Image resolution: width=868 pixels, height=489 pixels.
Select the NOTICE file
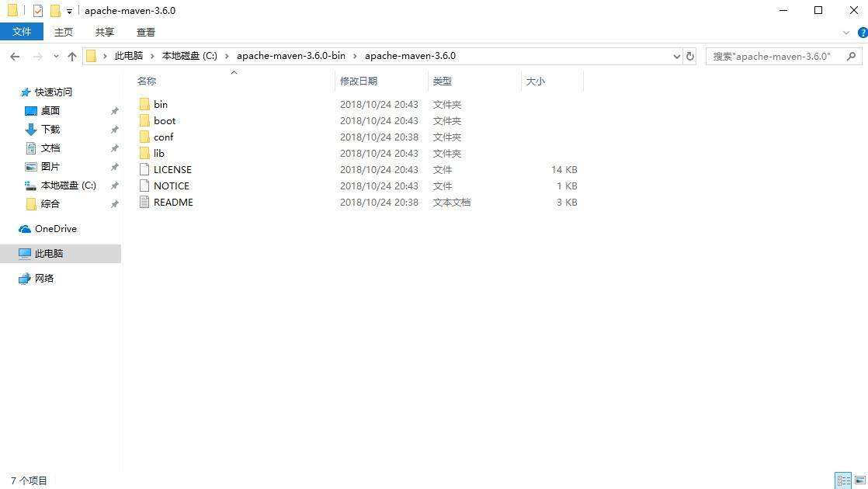[172, 186]
